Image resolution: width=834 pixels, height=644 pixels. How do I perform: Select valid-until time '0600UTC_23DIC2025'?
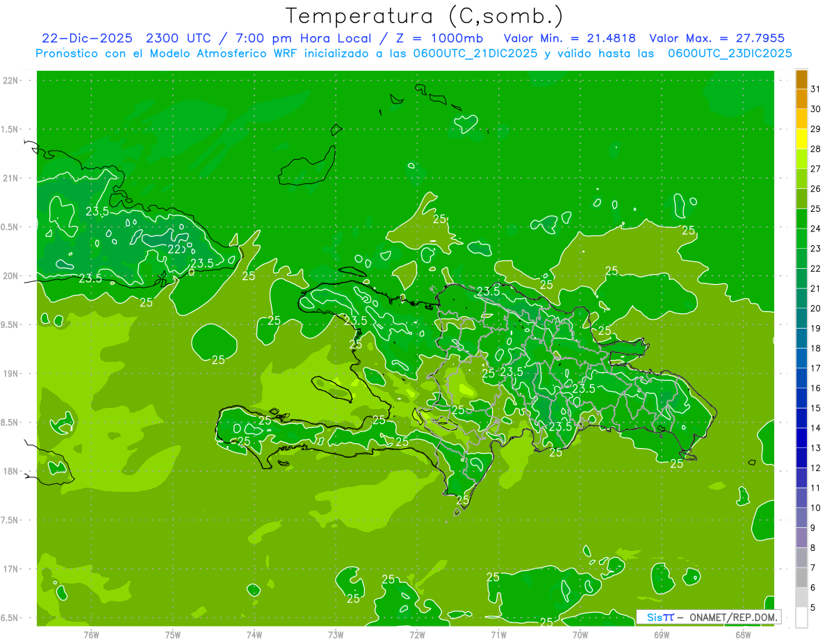[x=730, y=53]
